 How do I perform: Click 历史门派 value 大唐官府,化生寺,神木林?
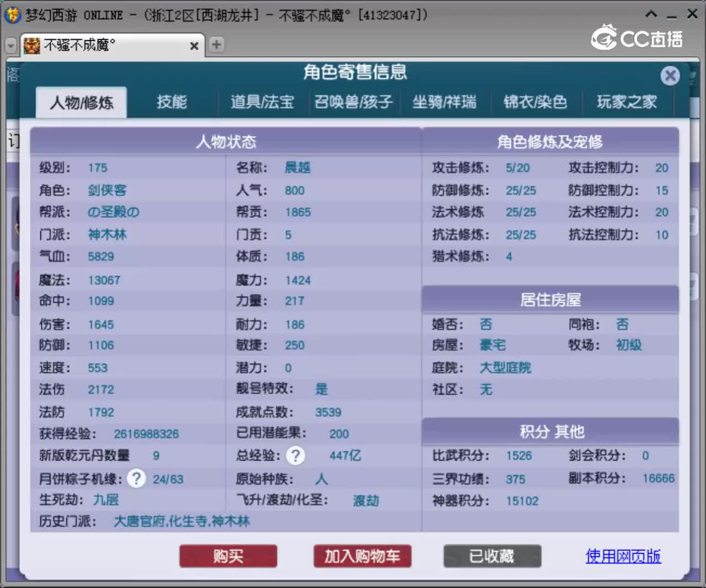point(181,521)
